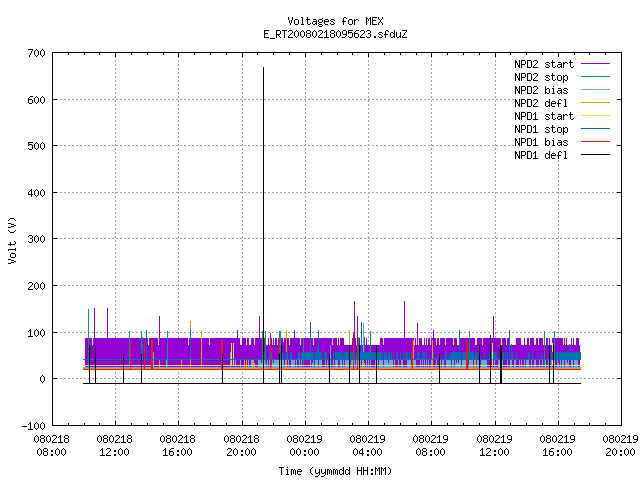Click the 'NPD2 start' legend label

[544, 64]
